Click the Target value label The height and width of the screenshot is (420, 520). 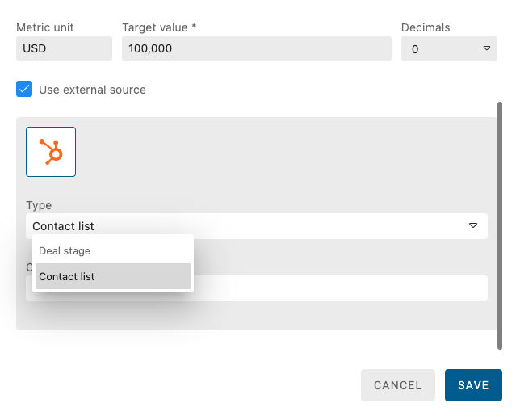pos(159,27)
